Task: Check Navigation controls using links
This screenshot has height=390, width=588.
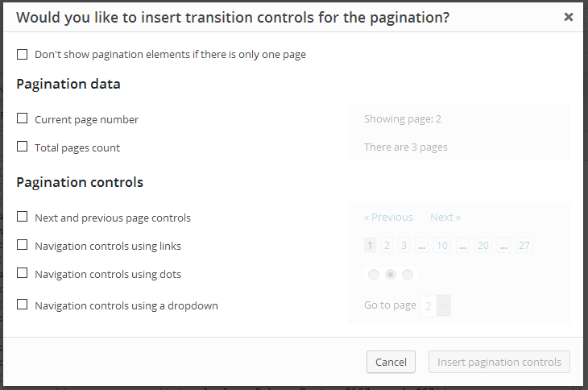Action: click(x=22, y=245)
